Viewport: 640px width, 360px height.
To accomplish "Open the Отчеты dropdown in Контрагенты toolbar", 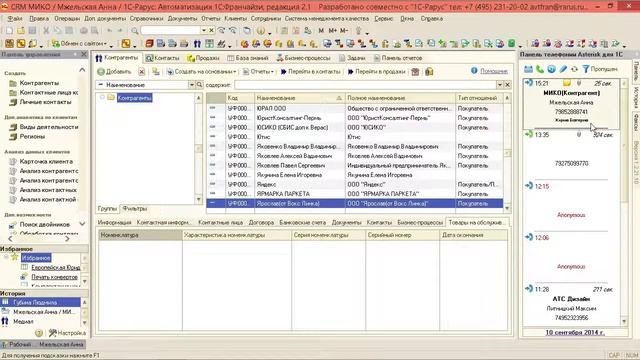I will point(258,71).
